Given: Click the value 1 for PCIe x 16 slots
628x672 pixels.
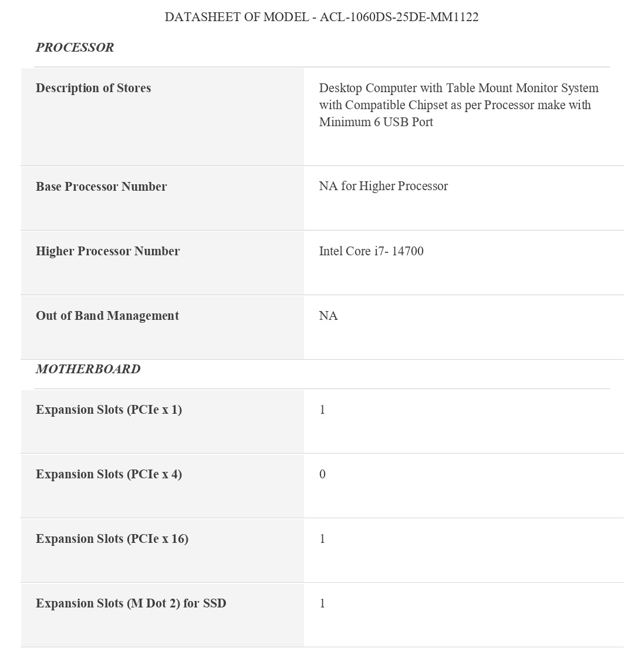Looking at the screenshot, I should 322,539.
